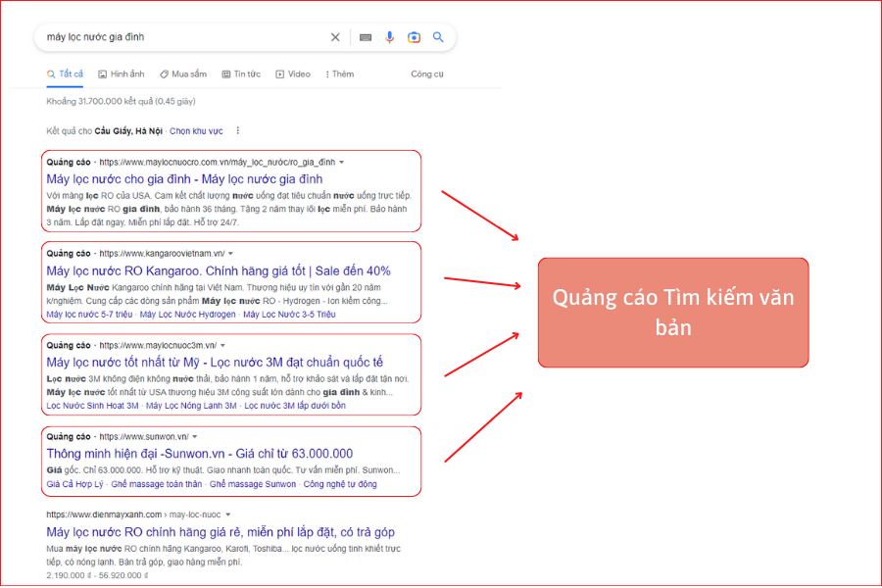882x588 pixels.
Task: Expand the arrow next to the sunwon.vn URL
Action: (x=195, y=437)
